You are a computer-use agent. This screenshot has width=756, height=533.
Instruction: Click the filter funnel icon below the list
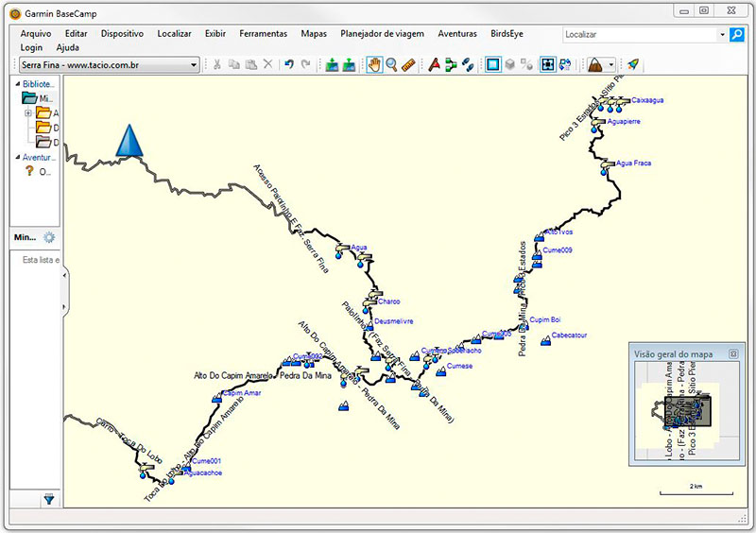tap(49, 499)
